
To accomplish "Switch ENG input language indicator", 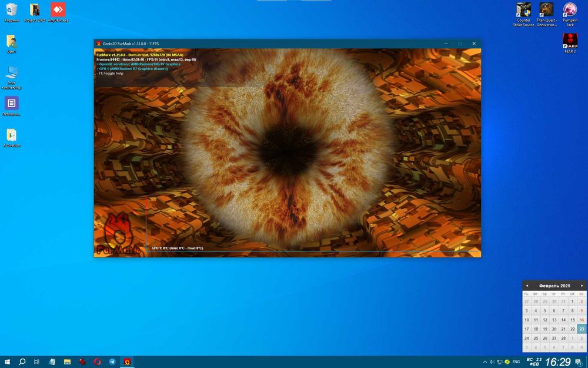I will (516, 362).
